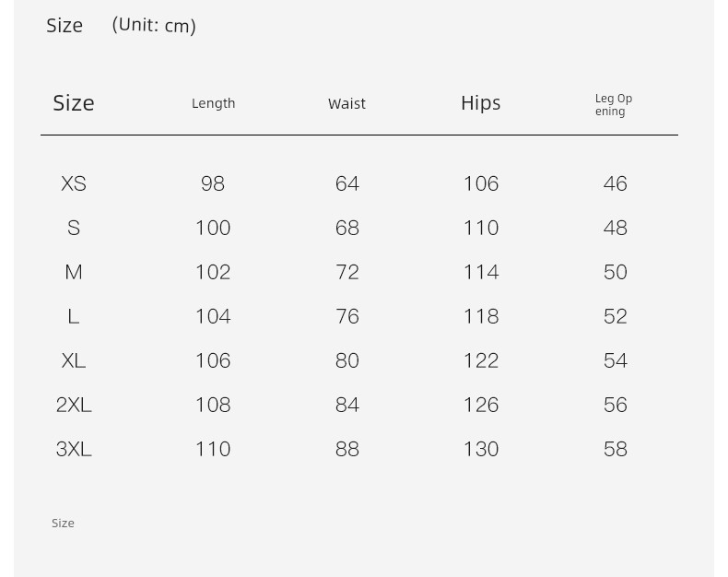The width and height of the screenshot is (728, 577).
Task: Select the L size row label
Action: (x=74, y=316)
